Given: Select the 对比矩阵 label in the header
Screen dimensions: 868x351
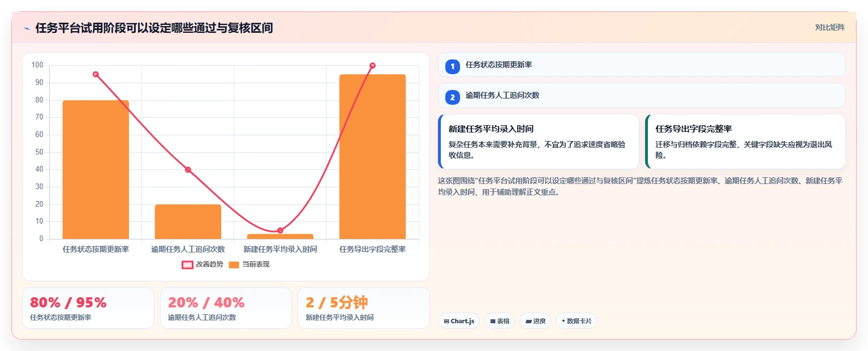Looking at the screenshot, I should (830, 27).
